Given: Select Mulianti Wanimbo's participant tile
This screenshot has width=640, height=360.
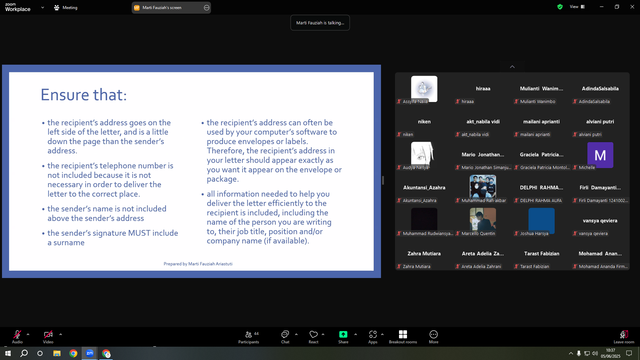Looking at the screenshot, I should 541,89.
